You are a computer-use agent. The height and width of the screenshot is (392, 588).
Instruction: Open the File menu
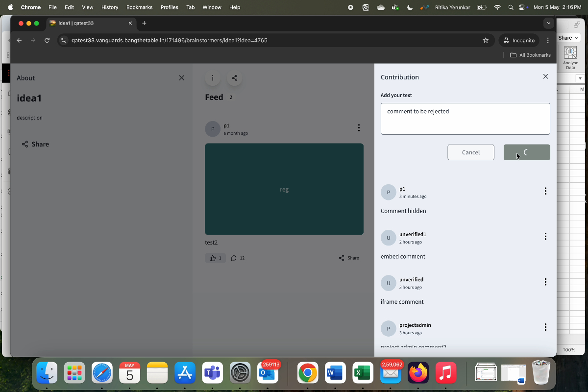coord(52,7)
